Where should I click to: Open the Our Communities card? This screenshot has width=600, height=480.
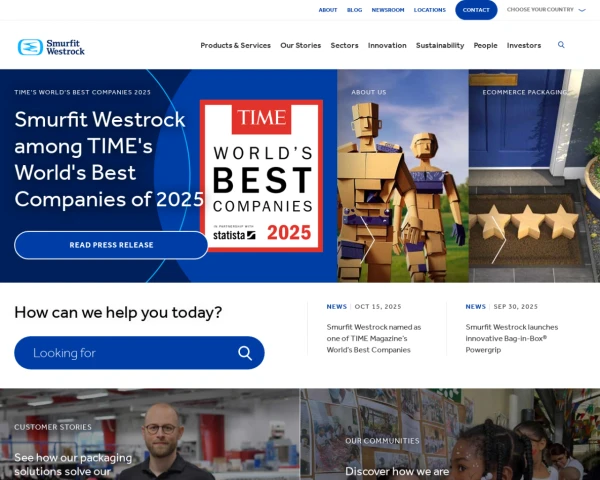tap(450, 434)
